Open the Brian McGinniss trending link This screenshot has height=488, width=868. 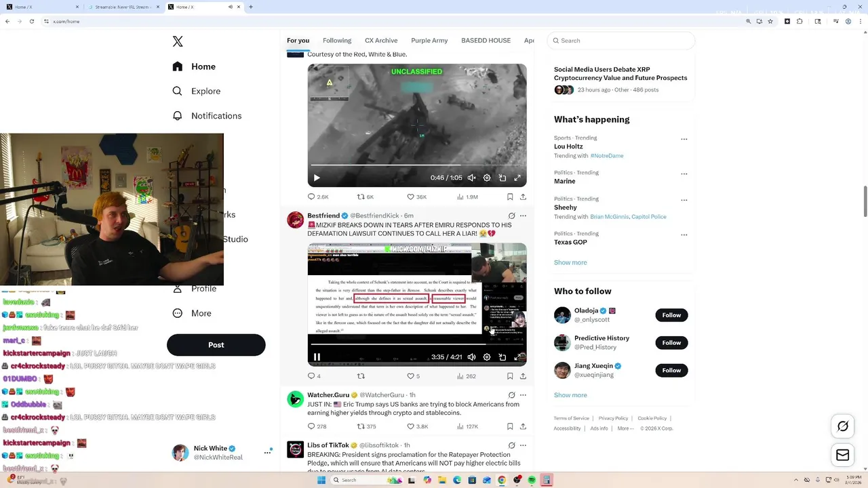pos(609,217)
